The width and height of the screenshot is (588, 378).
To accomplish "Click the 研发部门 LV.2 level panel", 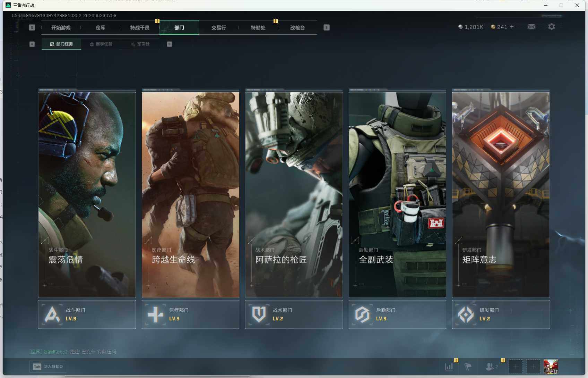I will (x=501, y=314).
